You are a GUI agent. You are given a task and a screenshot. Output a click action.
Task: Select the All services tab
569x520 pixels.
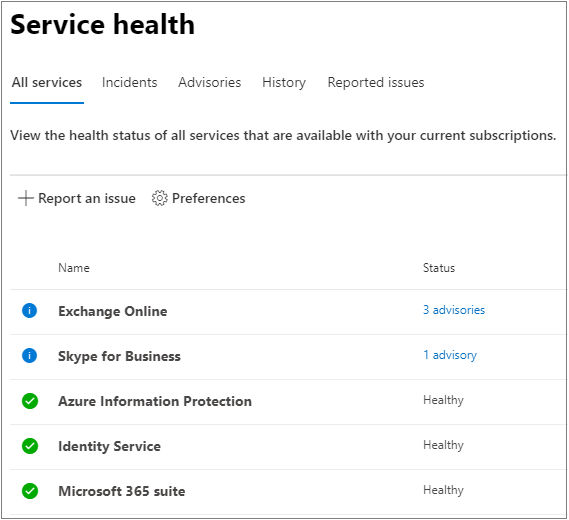[47, 83]
